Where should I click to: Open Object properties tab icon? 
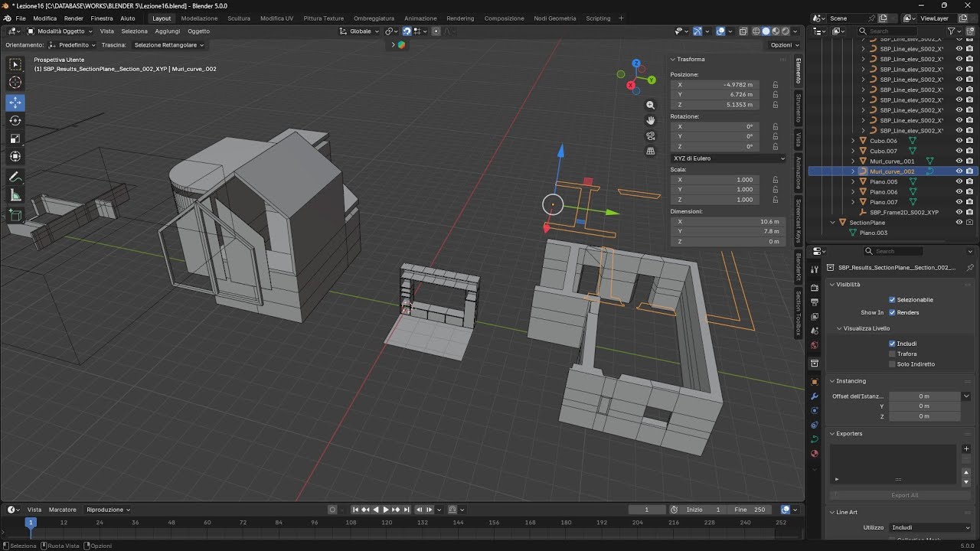click(815, 381)
